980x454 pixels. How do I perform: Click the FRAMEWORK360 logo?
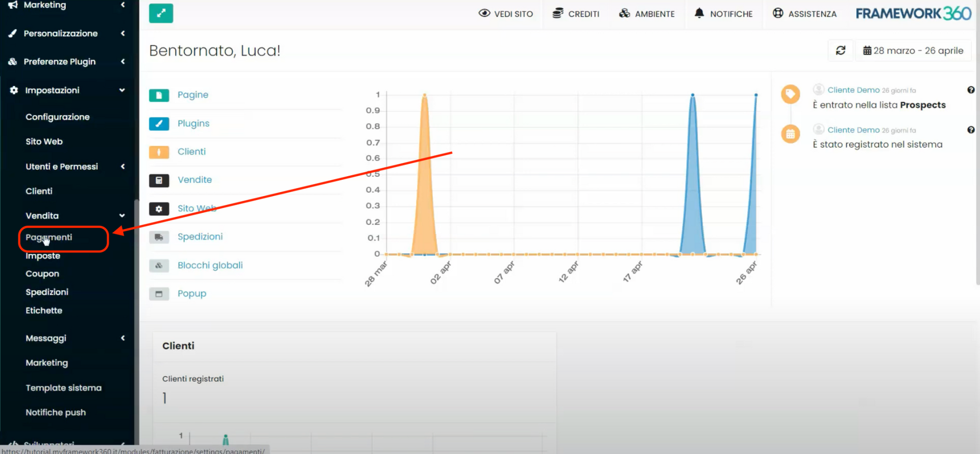coord(913,13)
